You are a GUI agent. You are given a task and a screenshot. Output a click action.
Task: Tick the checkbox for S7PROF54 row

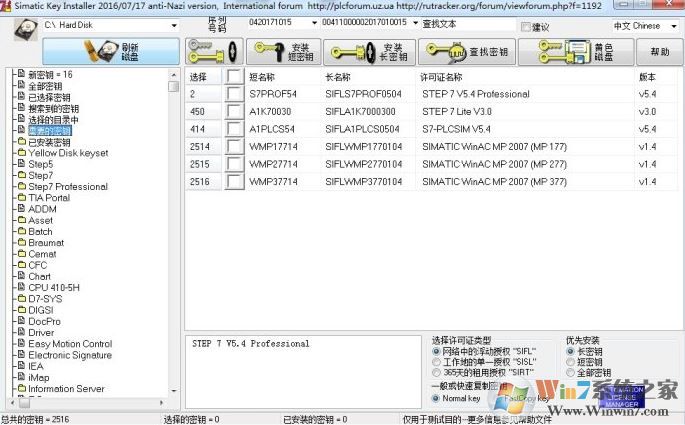tap(234, 94)
